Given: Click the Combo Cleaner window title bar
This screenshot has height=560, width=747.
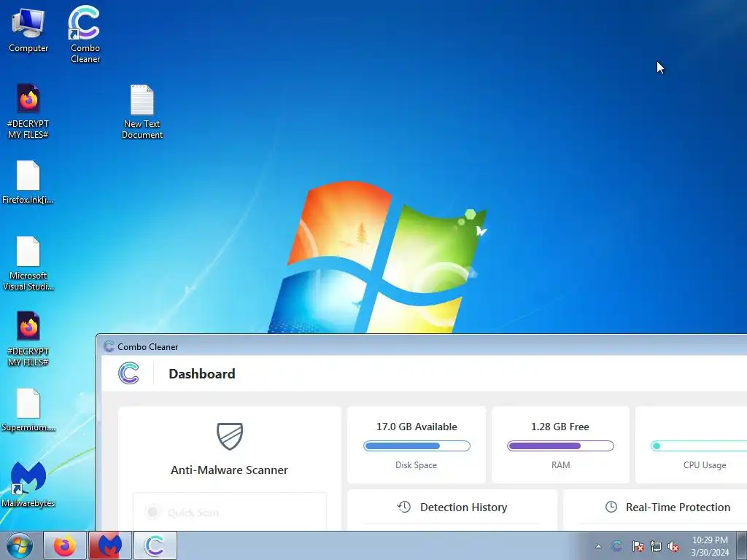Looking at the screenshot, I should (422, 346).
